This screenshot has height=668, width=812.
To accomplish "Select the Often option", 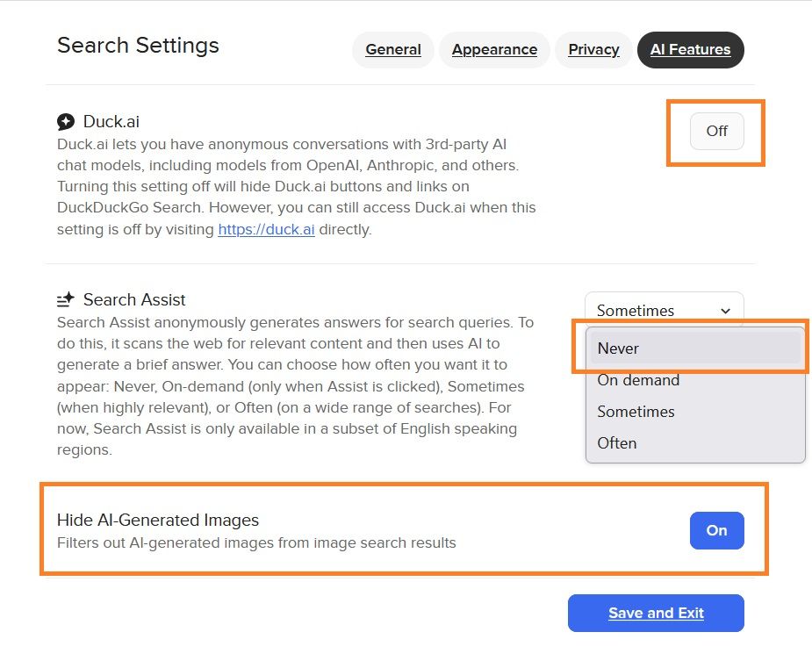I will point(695,443).
